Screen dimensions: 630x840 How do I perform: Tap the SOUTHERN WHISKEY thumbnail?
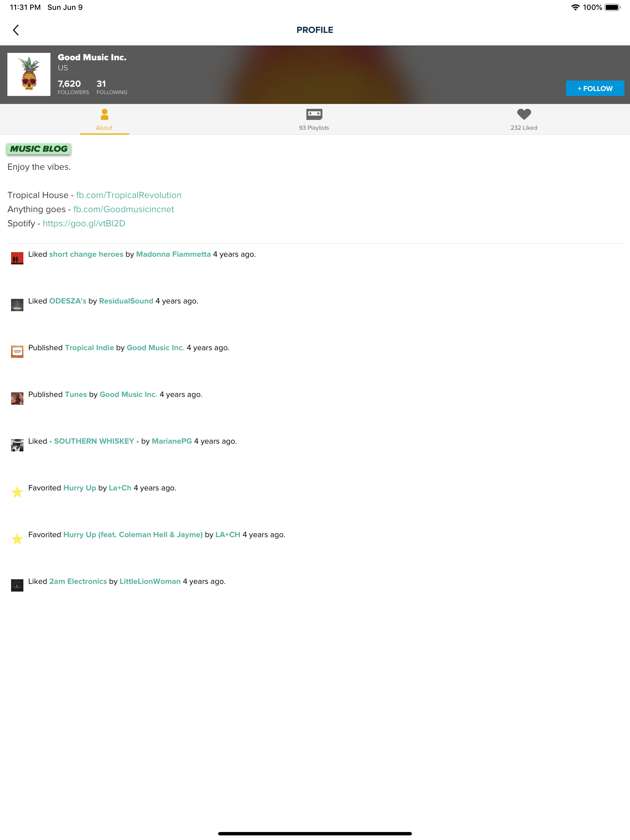[17, 445]
